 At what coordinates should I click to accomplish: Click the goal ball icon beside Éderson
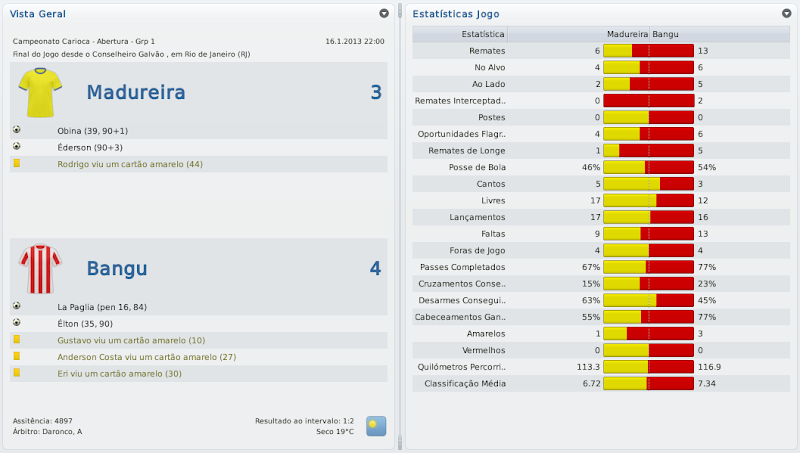(x=17, y=147)
